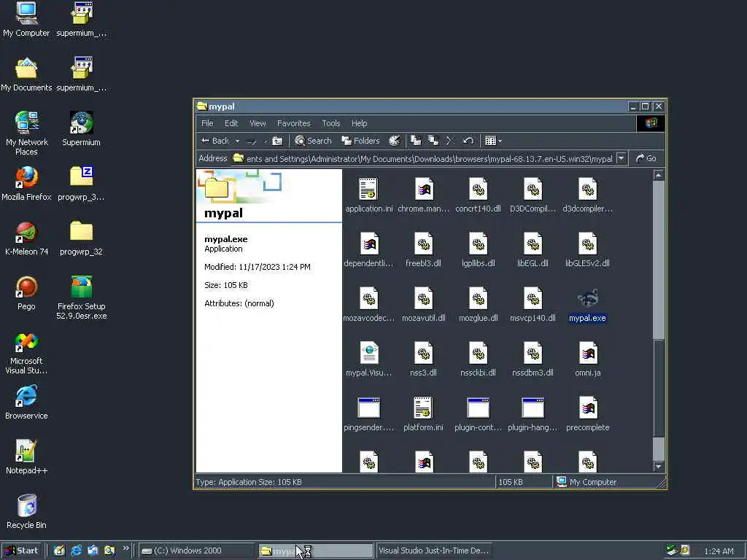Viewport: 747px width, 560px height.
Task: Expand the Address bar dropdown
Action: [x=622, y=158]
